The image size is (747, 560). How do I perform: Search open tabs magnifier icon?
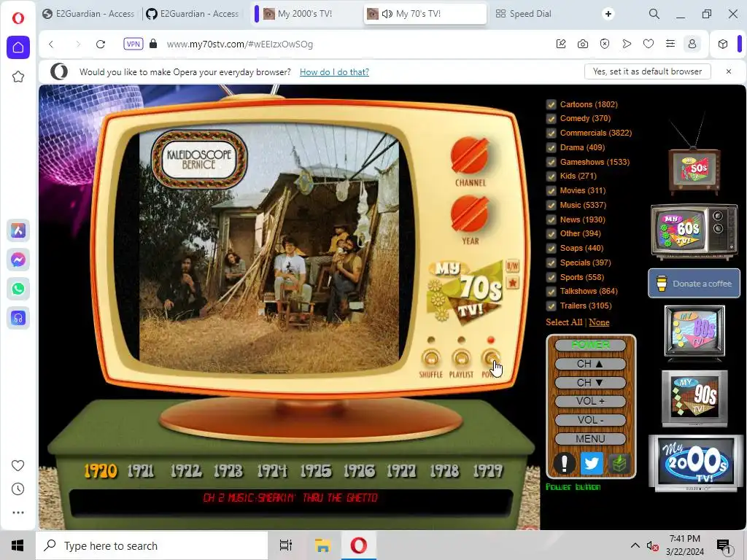[x=654, y=14]
